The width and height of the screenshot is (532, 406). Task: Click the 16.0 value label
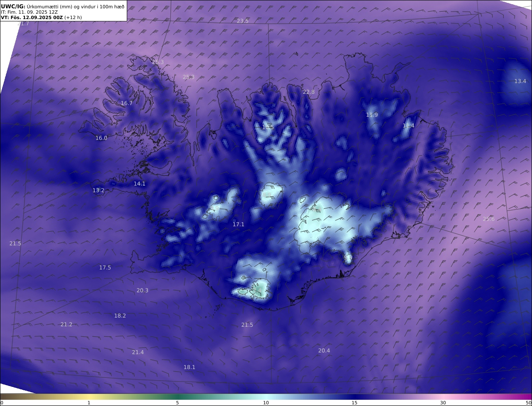coord(101,138)
